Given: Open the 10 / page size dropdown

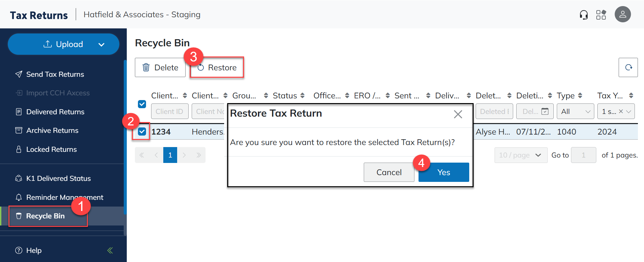Looking at the screenshot, I should click(x=521, y=155).
